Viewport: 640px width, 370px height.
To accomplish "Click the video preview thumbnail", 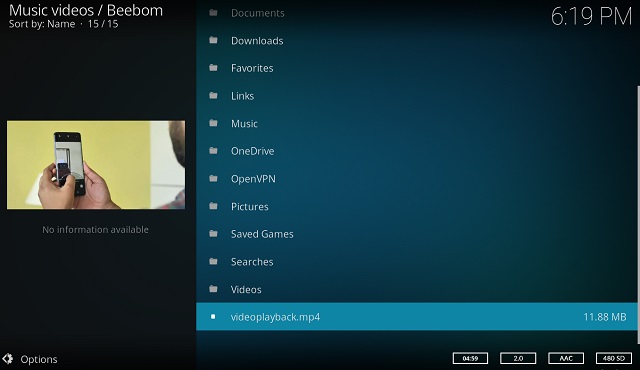I will (x=96, y=165).
